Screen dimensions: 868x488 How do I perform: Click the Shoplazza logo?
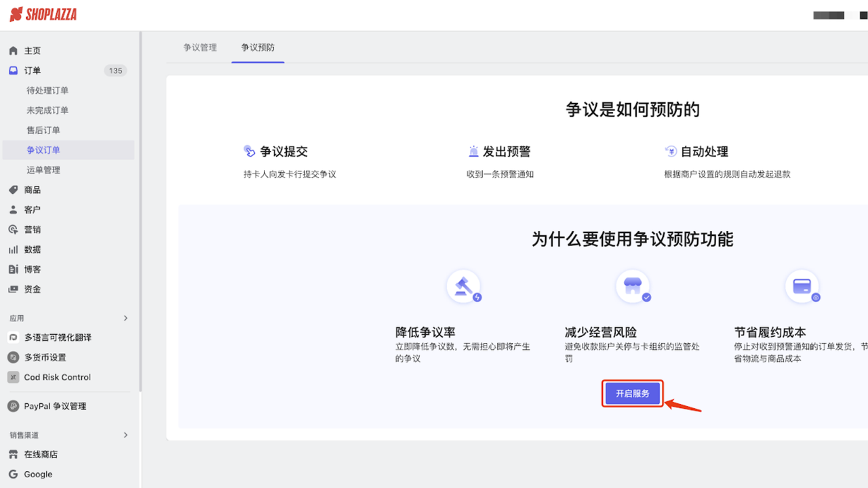point(42,14)
